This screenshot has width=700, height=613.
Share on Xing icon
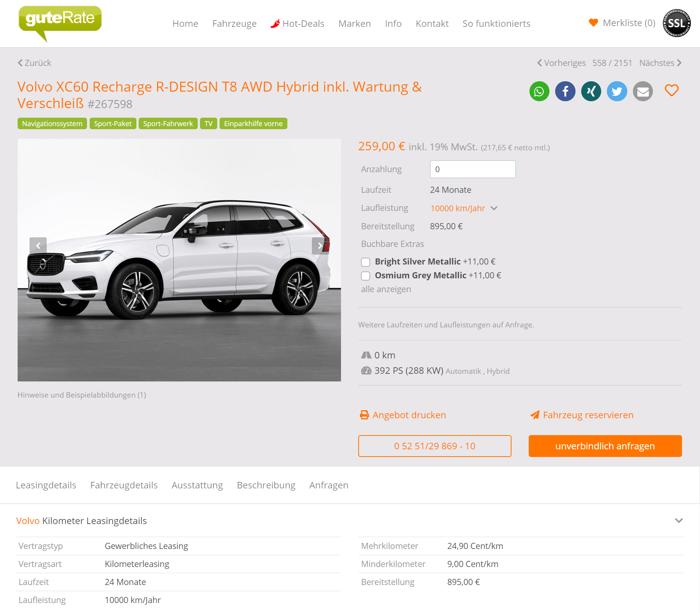(x=591, y=91)
